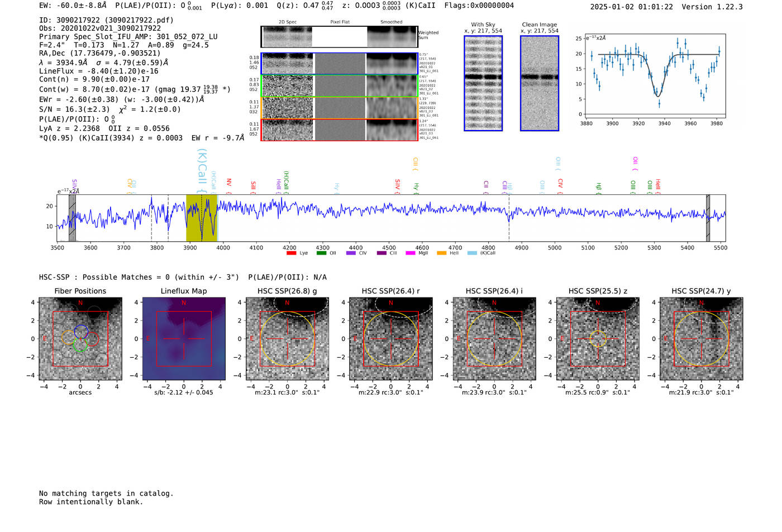Image resolution: width=782 pixels, height=532 pixels.
Task: Click the 's/b: -2.12 +/- 0.045' caption
Action: 184,392
